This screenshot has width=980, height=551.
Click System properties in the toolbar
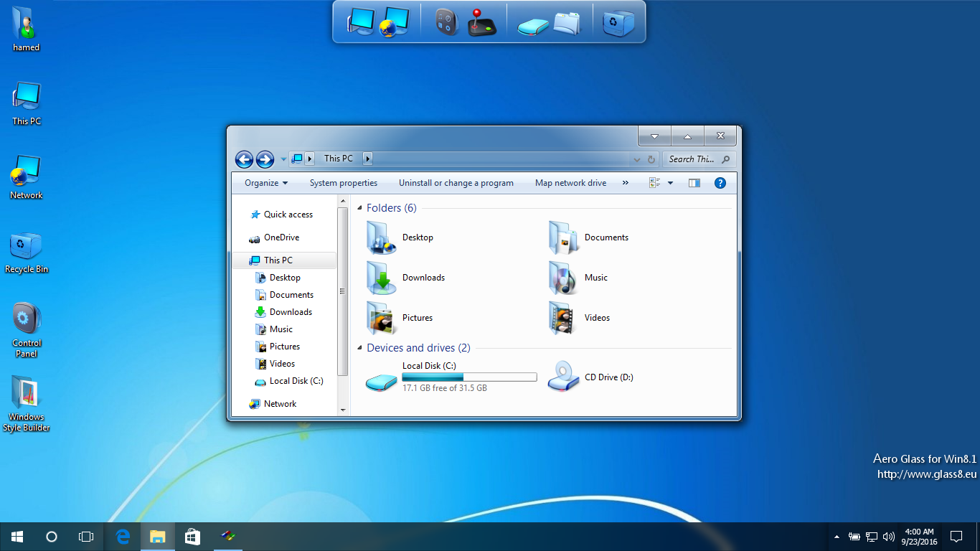[343, 183]
